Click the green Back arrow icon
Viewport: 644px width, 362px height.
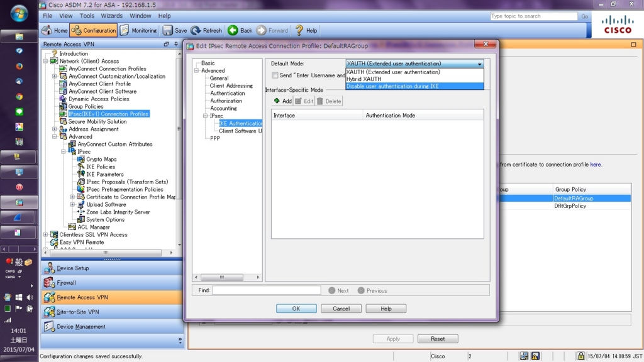(233, 30)
